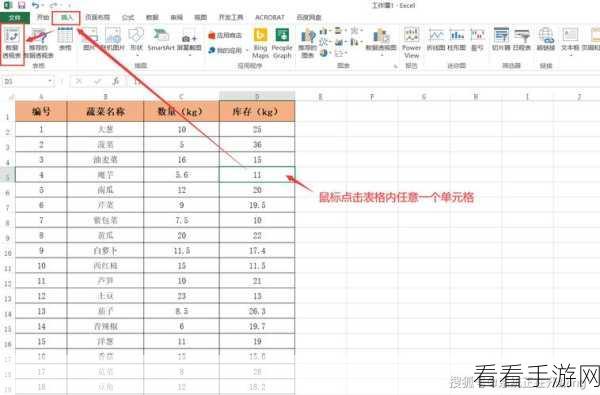This screenshot has width=600, height=395.
Task: Switch to the 插入 Insert tab
Action: coord(66,17)
